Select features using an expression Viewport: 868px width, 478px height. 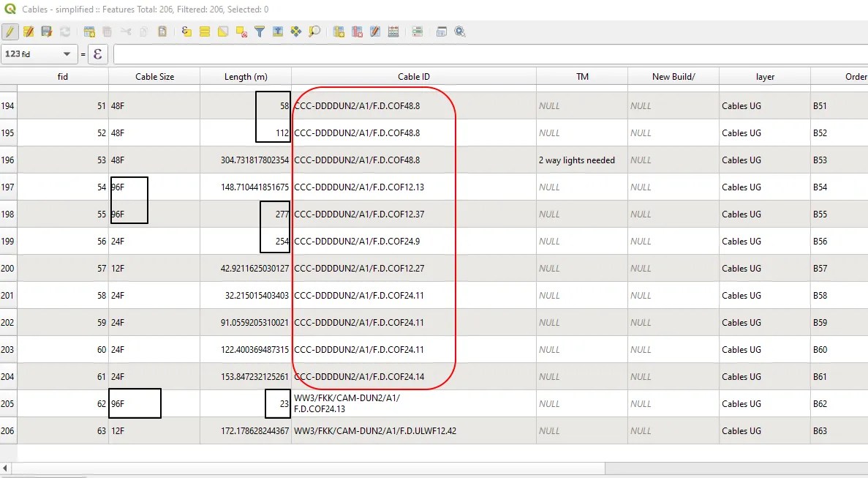187,31
